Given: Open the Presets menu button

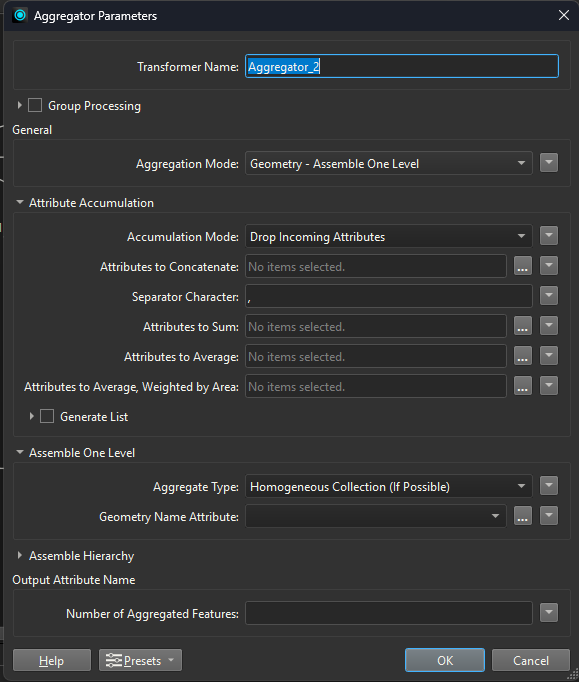Looking at the screenshot, I should [140, 660].
